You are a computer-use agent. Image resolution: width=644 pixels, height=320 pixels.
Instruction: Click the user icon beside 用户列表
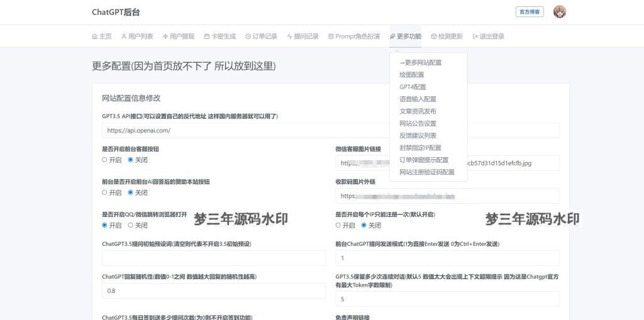tap(124, 36)
